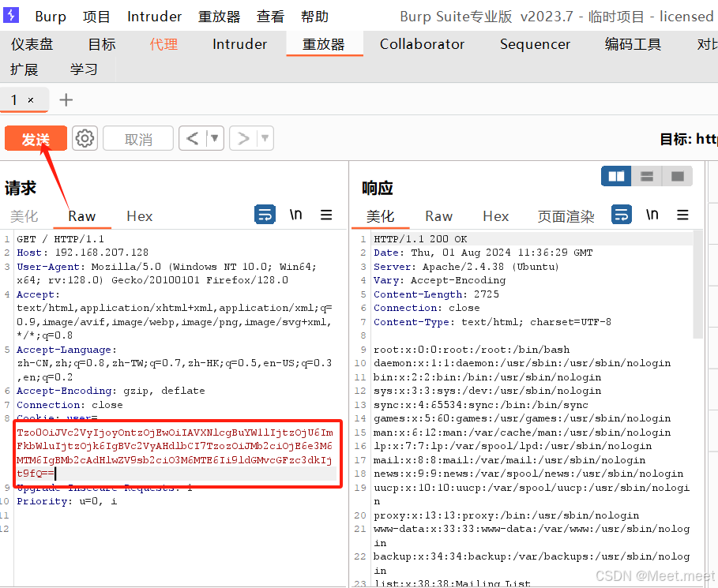Click the Server: Apache/2.4.38 header line
Image resolution: width=718 pixels, height=588 pixels.
point(466,266)
